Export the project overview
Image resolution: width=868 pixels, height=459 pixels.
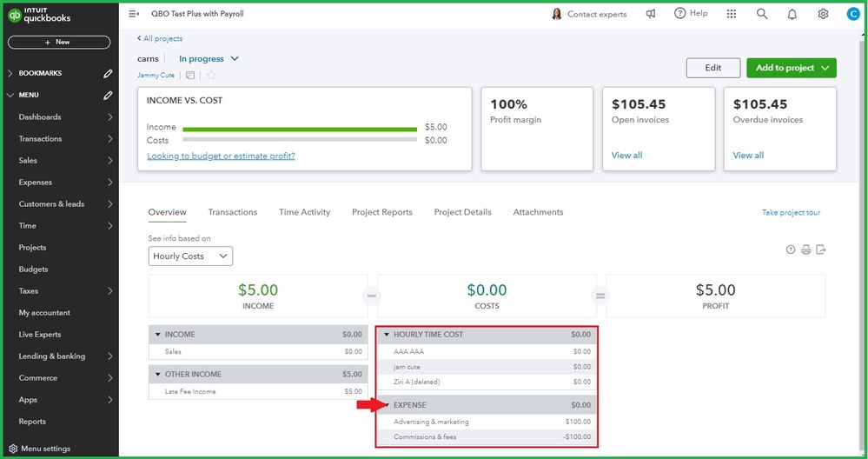click(x=821, y=249)
